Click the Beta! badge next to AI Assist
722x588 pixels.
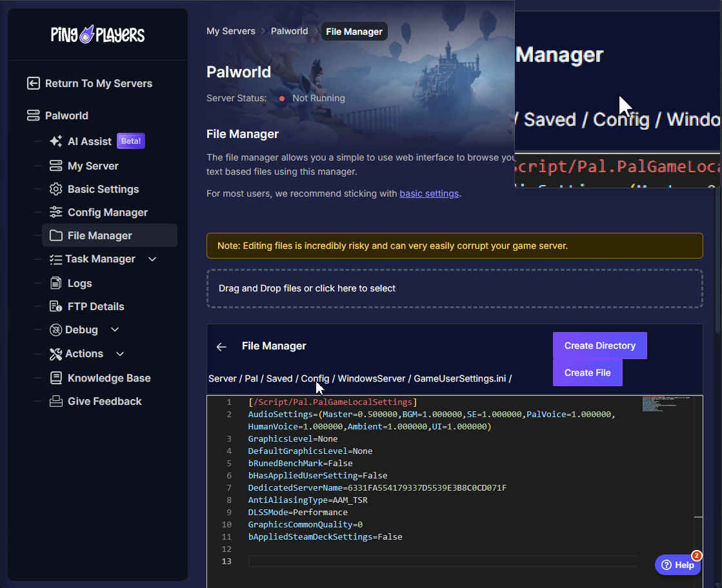[131, 141]
